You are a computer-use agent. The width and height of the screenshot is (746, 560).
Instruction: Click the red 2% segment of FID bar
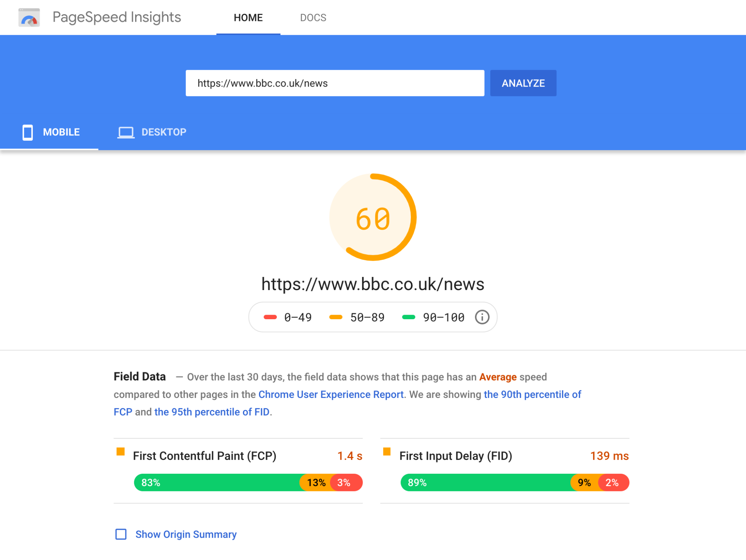(614, 482)
